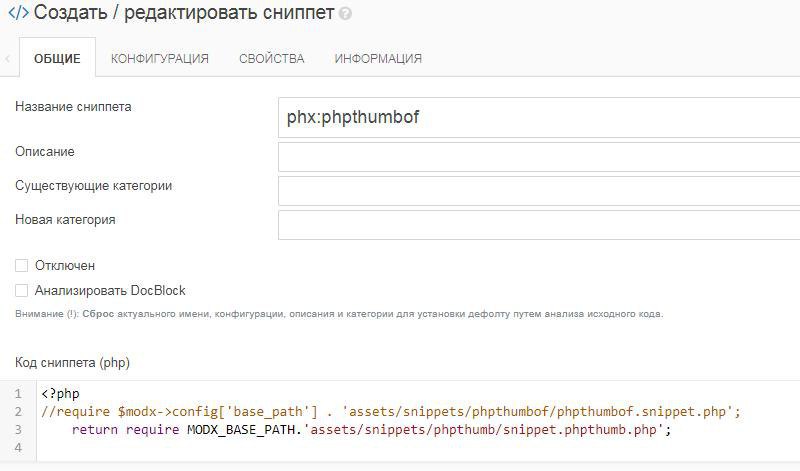The height and width of the screenshot is (471, 800).
Task: Click into the Описание input field
Action: pos(540,157)
